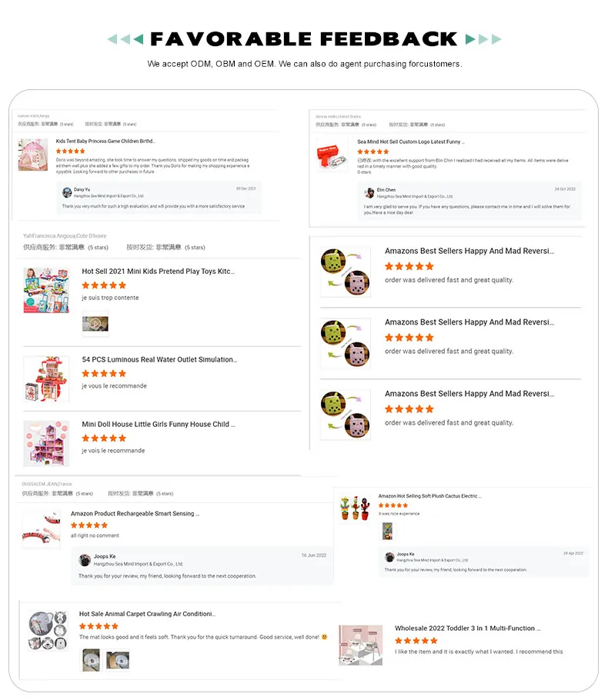Click the pink kids tent product thumbnail
The image size is (608, 700).
[32, 155]
